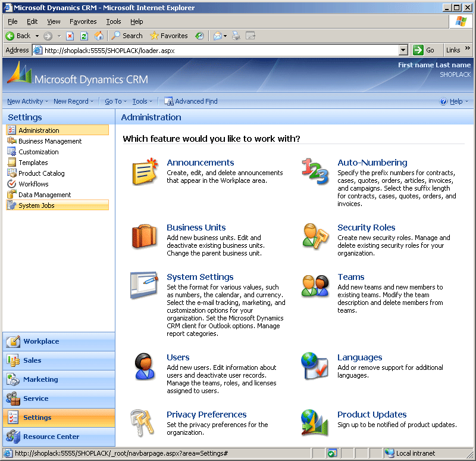Click the Service navigation icon
This screenshot has width=476, height=461.
(x=13, y=398)
